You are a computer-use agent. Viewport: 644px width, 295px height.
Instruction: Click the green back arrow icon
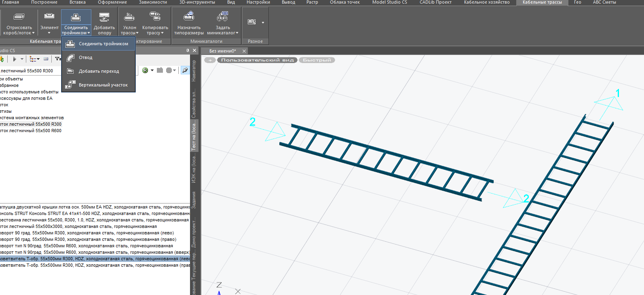click(145, 70)
